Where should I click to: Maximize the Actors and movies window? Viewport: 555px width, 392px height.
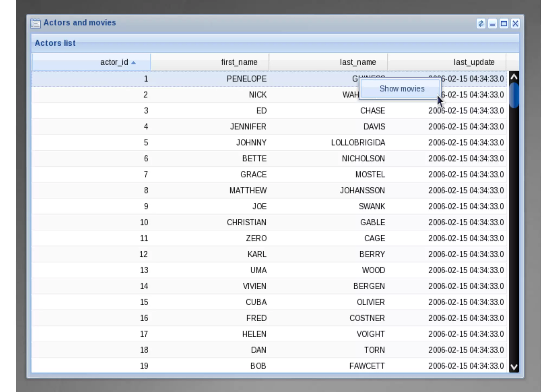pyautogui.click(x=504, y=24)
